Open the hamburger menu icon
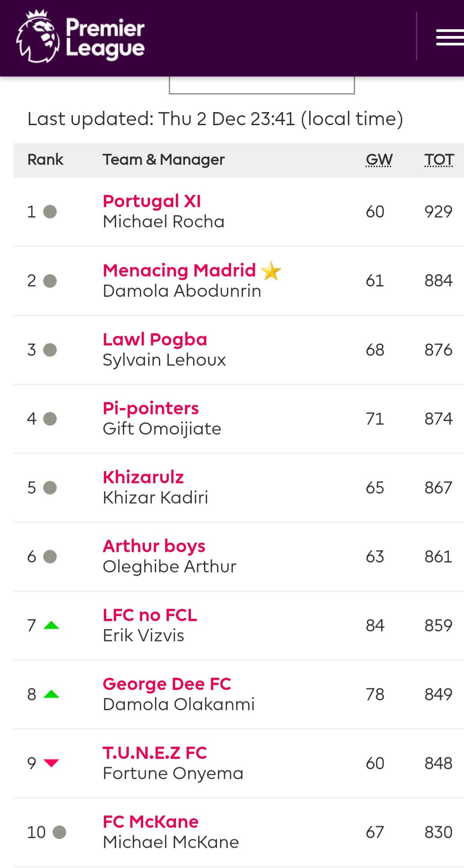This screenshot has width=464, height=868. pos(450,37)
